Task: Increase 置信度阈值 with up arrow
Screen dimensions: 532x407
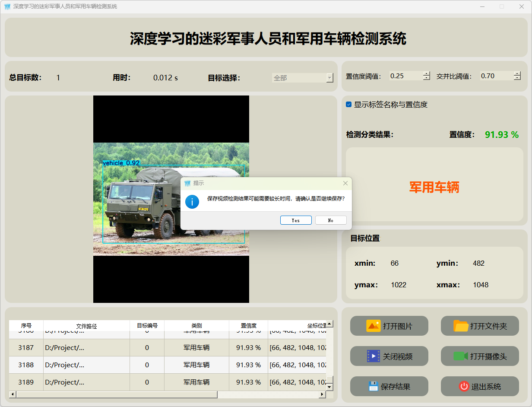Action: (x=427, y=73)
